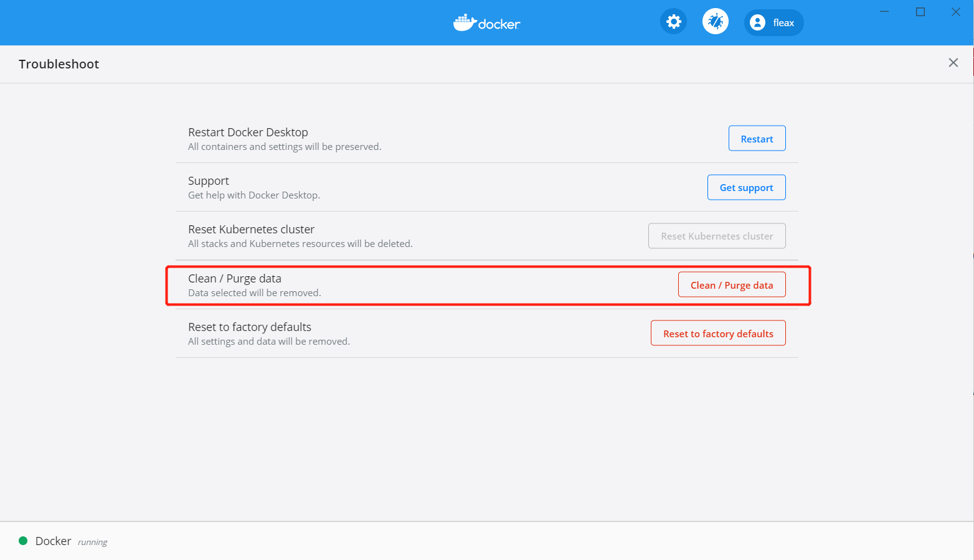Viewport: 974px width, 560px height.
Task: Open the fleax account menu
Action: pos(783,22)
